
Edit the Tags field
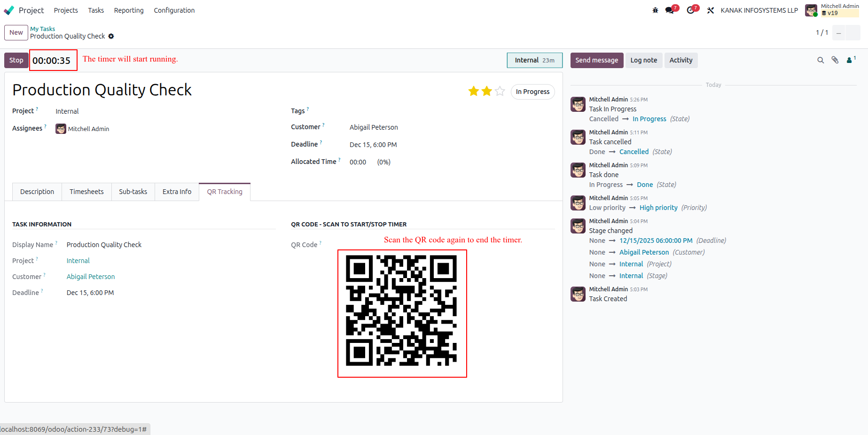click(451, 111)
